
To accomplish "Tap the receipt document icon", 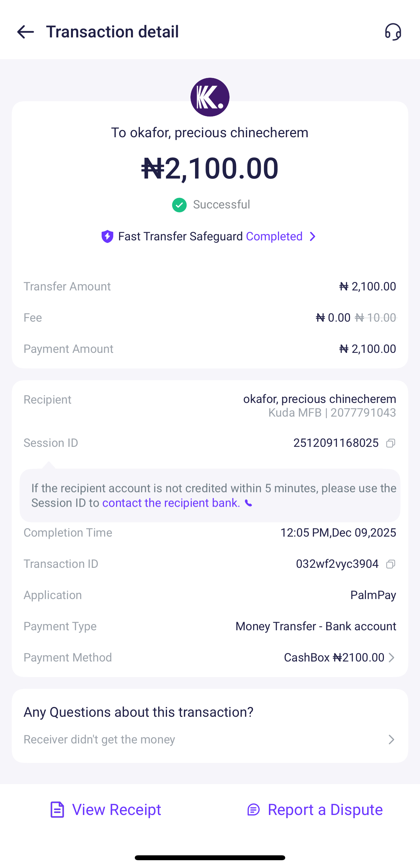I will tap(57, 810).
